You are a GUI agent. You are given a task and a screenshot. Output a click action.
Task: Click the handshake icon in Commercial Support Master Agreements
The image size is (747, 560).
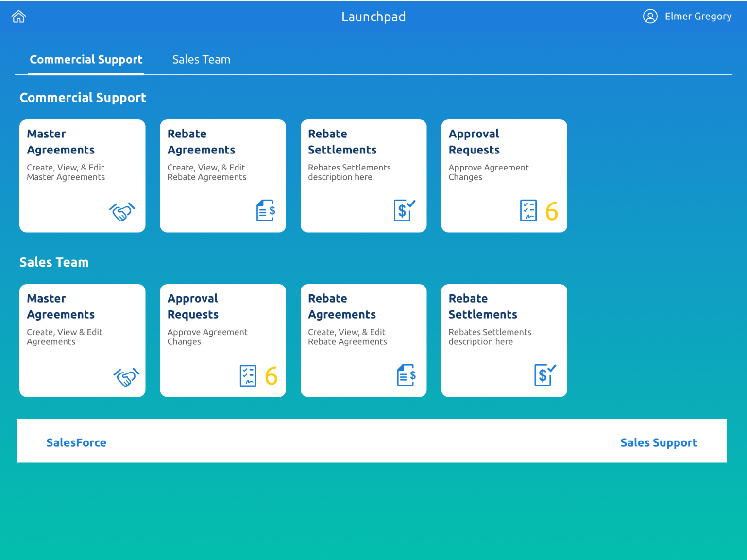click(x=122, y=212)
